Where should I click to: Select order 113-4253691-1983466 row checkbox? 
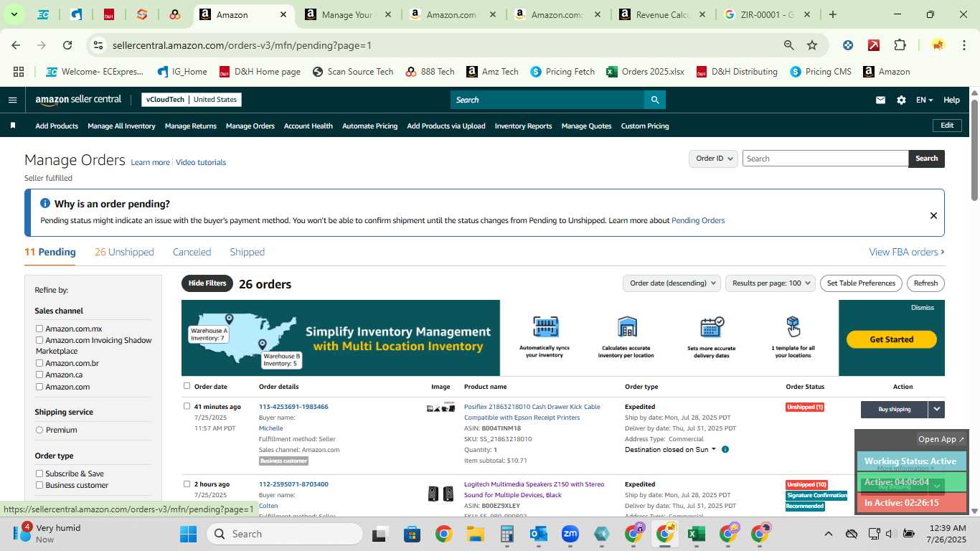pyautogui.click(x=187, y=406)
